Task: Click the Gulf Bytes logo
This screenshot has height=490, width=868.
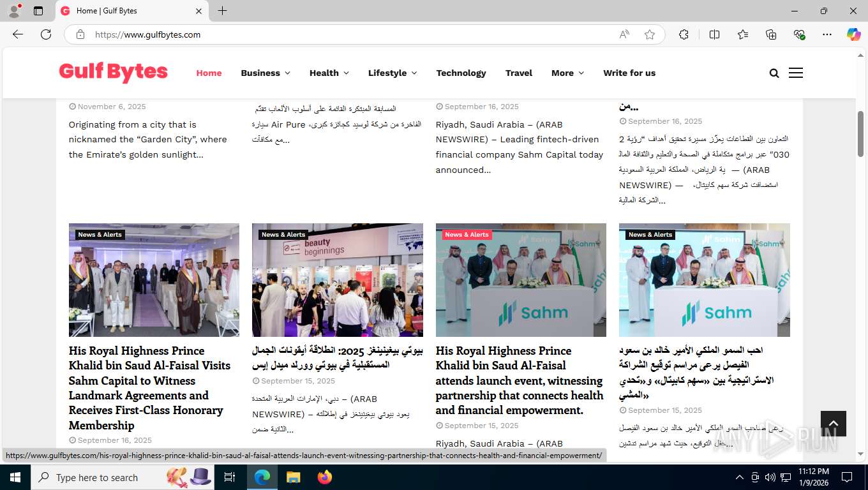Action: point(114,72)
